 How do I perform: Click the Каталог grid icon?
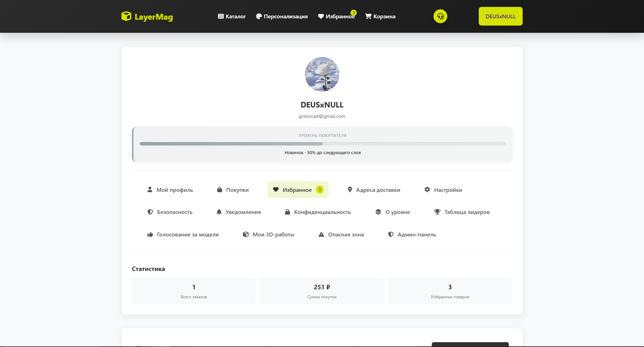pyautogui.click(x=221, y=16)
